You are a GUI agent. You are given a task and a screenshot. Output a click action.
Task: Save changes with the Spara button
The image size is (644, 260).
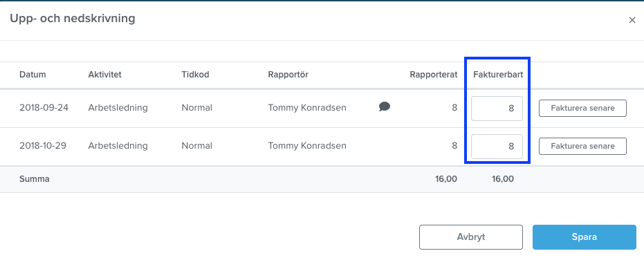(x=585, y=237)
